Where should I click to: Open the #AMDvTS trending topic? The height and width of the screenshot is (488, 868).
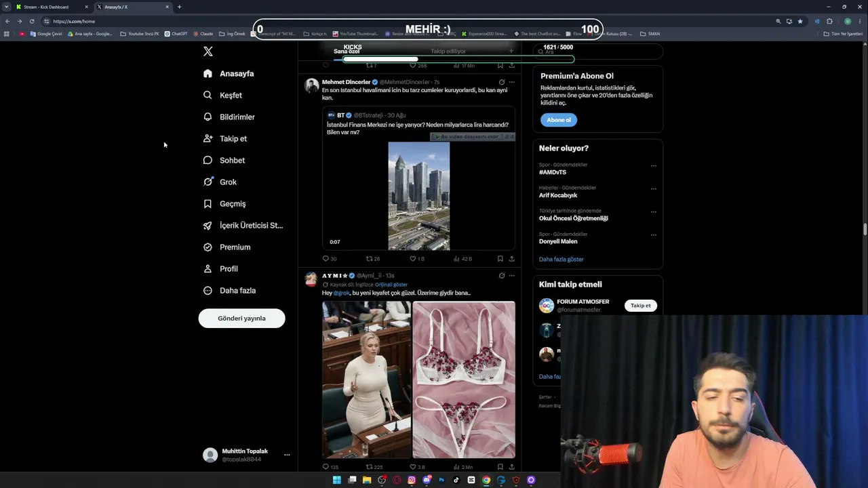point(553,172)
